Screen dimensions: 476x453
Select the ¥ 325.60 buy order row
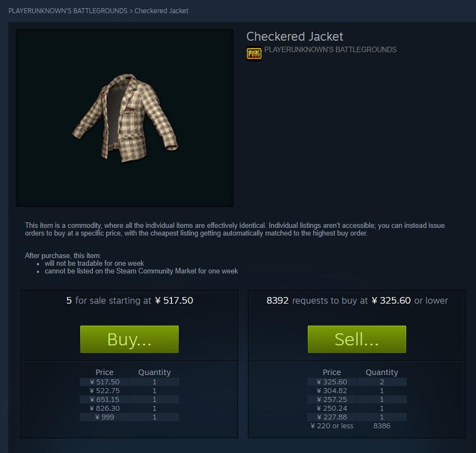(x=357, y=382)
